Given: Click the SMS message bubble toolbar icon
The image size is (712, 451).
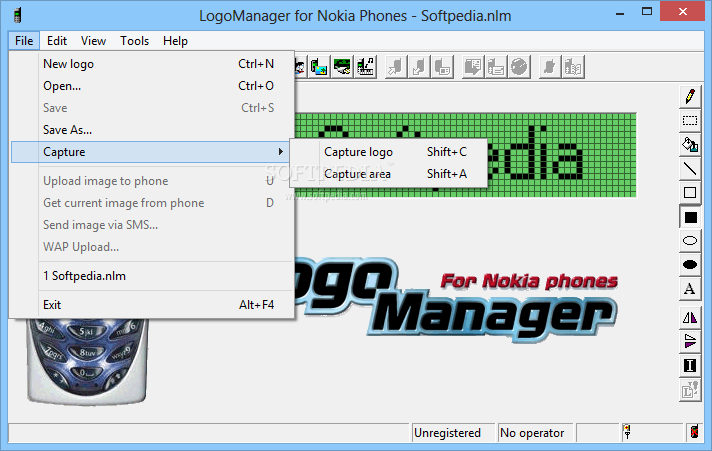Looking at the screenshot, I should (x=473, y=67).
